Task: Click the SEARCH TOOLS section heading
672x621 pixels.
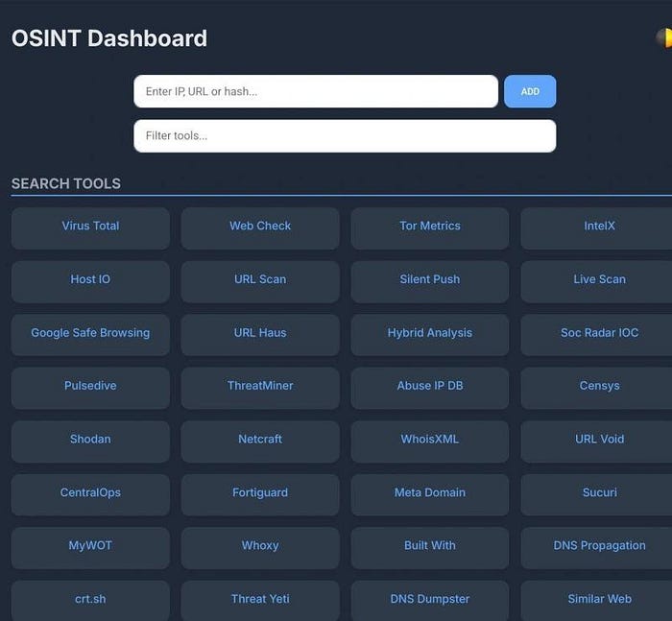Action: coord(66,183)
